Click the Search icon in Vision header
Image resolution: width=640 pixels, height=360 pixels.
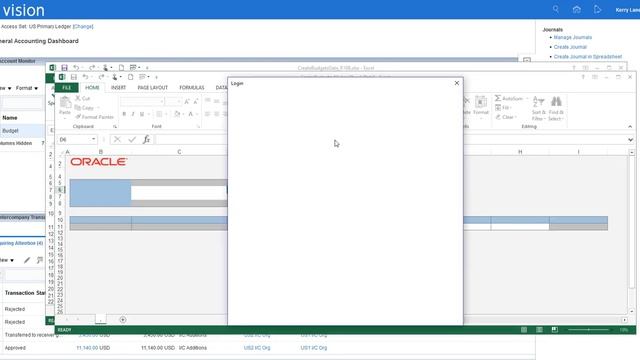tap(556, 9)
